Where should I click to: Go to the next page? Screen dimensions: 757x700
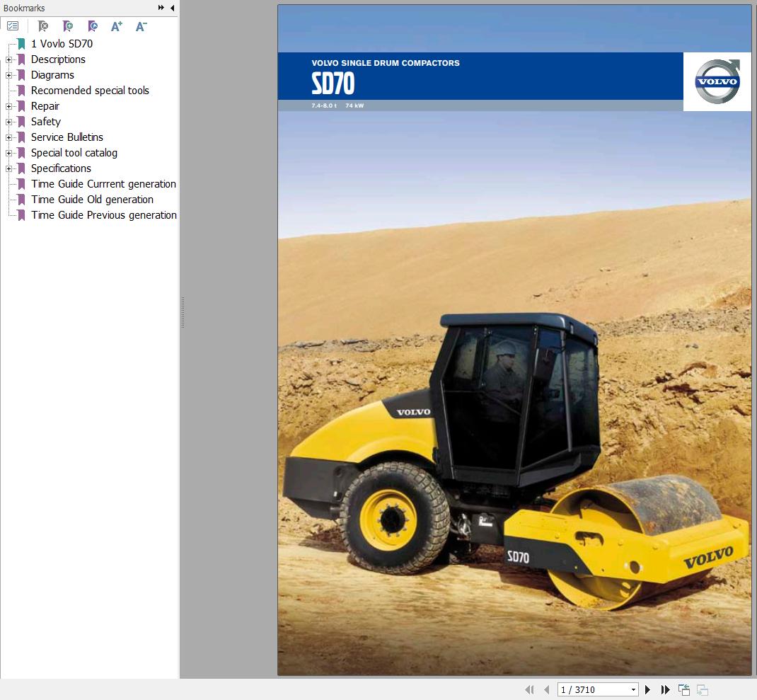point(648,690)
